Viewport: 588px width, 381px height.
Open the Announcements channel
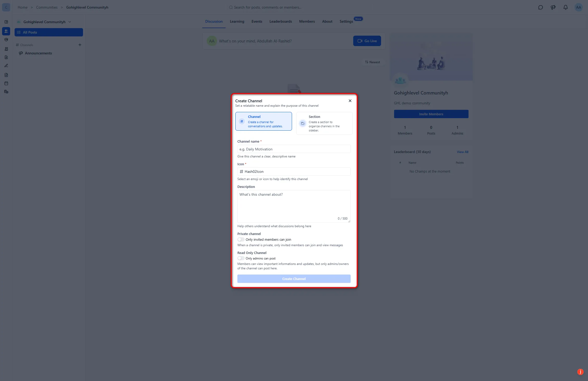[38, 53]
